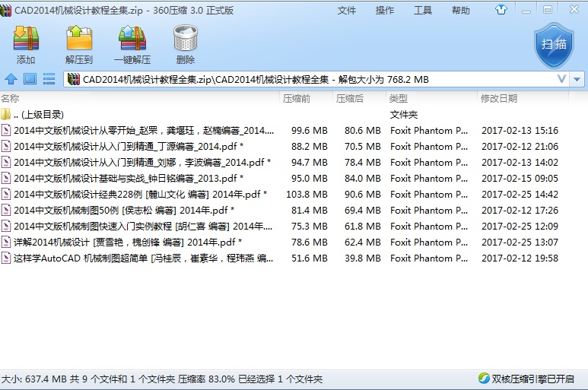This screenshot has height=390, width=588.
Task: Switch to detailed list view mode
Action: 49,79
